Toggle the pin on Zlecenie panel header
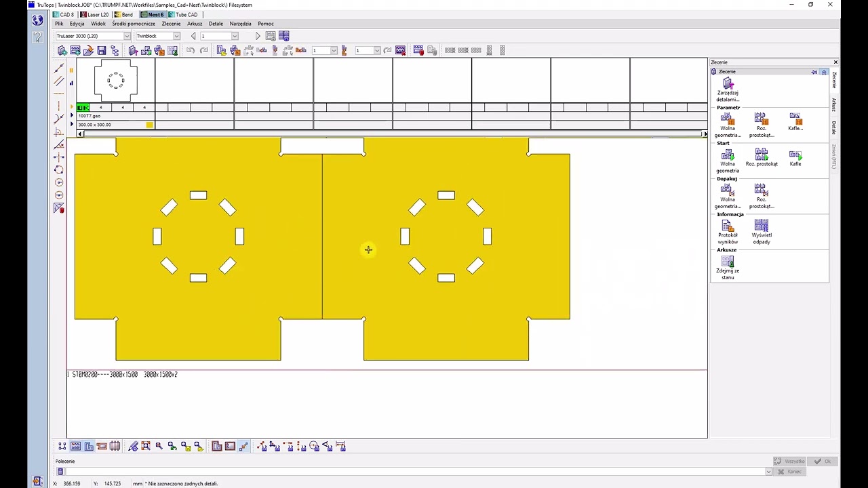868x488 pixels. [x=814, y=72]
